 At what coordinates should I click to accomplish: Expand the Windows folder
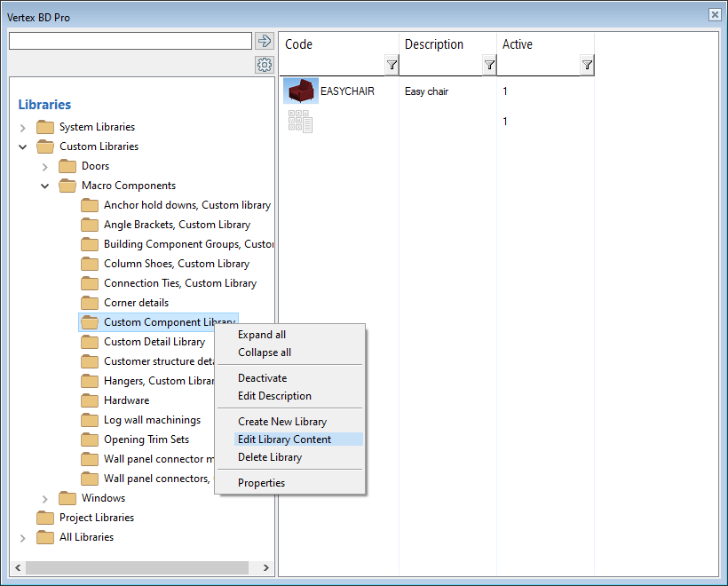[x=45, y=499]
